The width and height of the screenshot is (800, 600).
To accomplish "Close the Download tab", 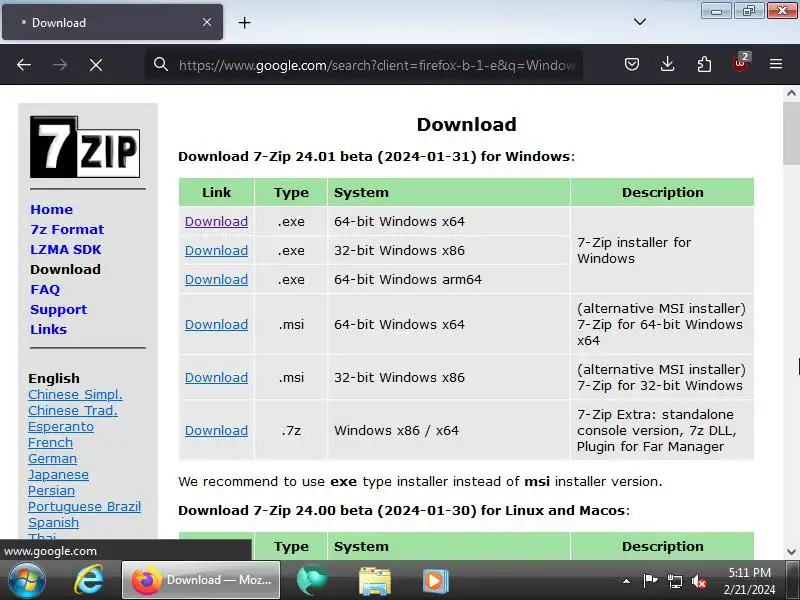I will pos(207,22).
